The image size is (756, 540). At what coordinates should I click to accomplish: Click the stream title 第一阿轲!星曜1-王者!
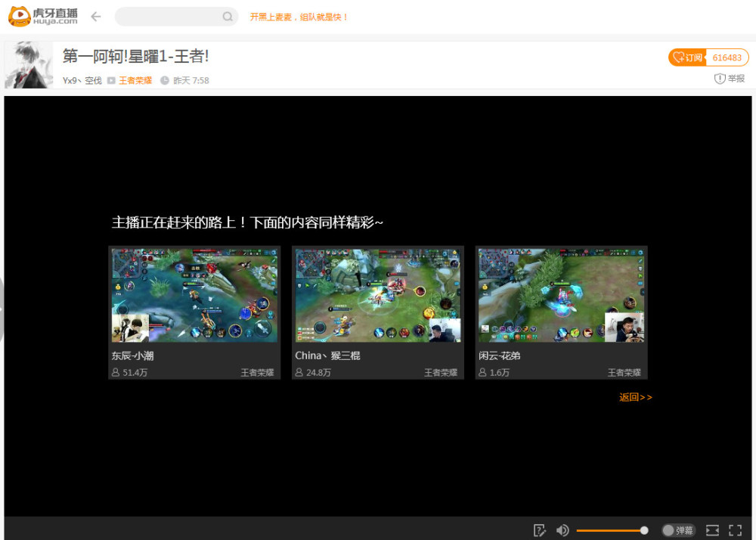click(x=135, y=57)
